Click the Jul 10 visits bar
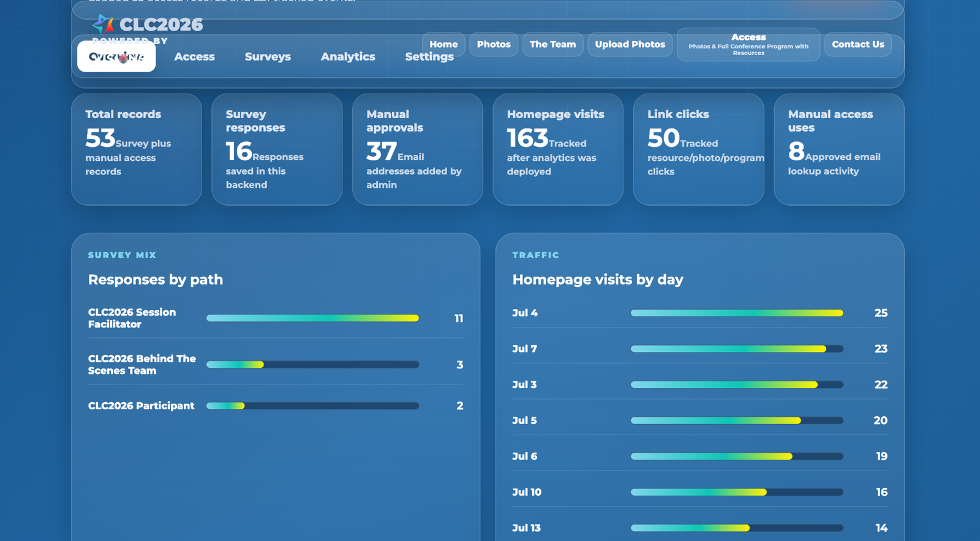Viewport: 980px width, 541px height. point(737,492)
